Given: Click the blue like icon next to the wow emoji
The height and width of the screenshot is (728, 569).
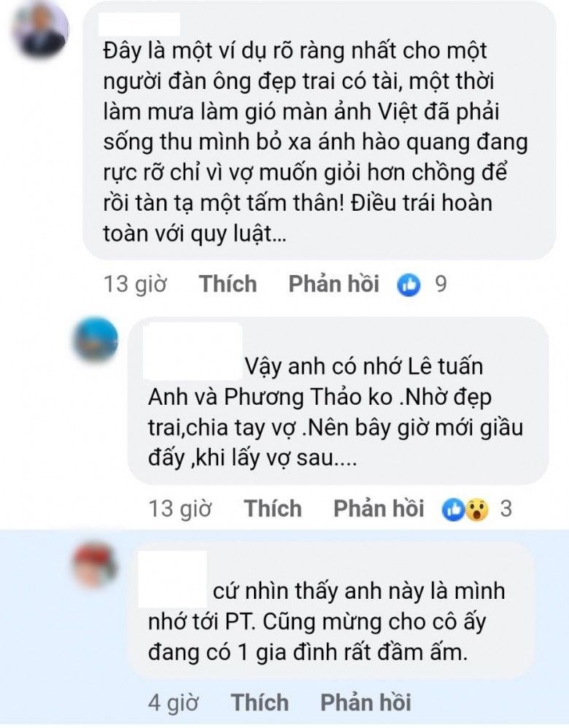Looking at the screenshot, I should 453,509.
